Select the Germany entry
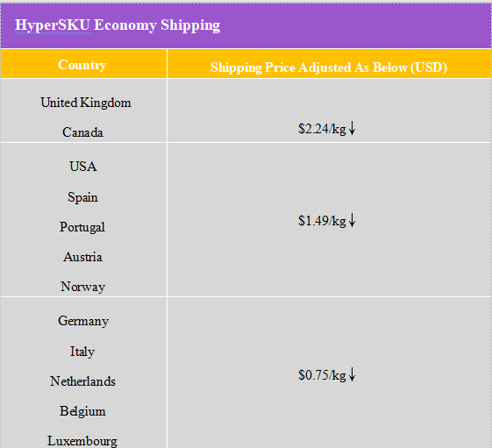The height and width of the screenshot is (448, 492). (83, 321)
